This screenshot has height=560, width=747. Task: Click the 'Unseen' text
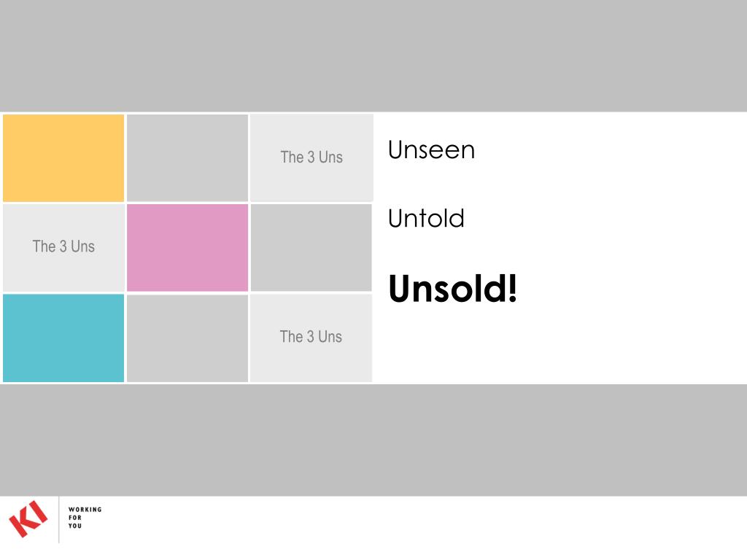(x=431, y=150)
